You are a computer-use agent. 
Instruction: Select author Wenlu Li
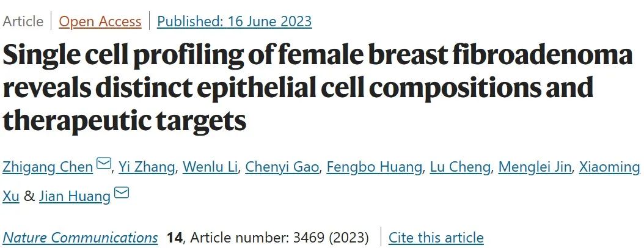pyautogui.click(x=210, y=167)
